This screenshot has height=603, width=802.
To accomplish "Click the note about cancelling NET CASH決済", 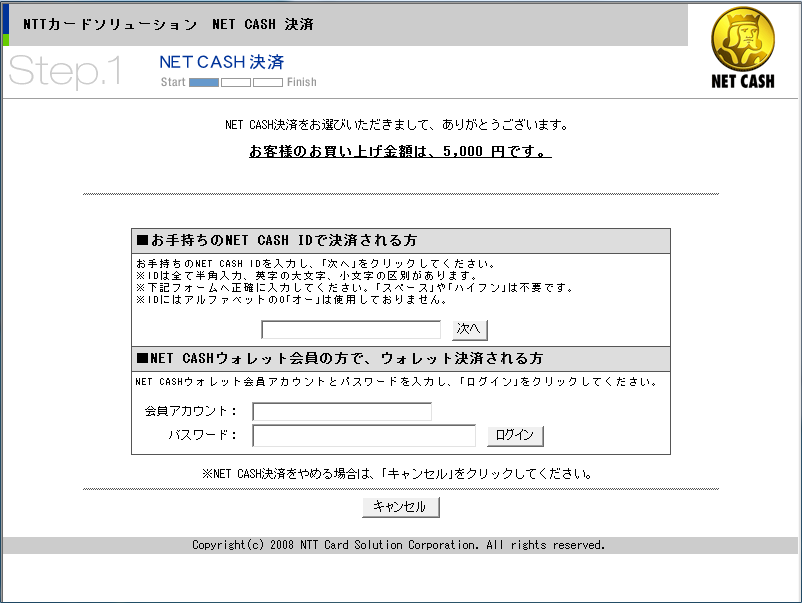I will point(396,474).
